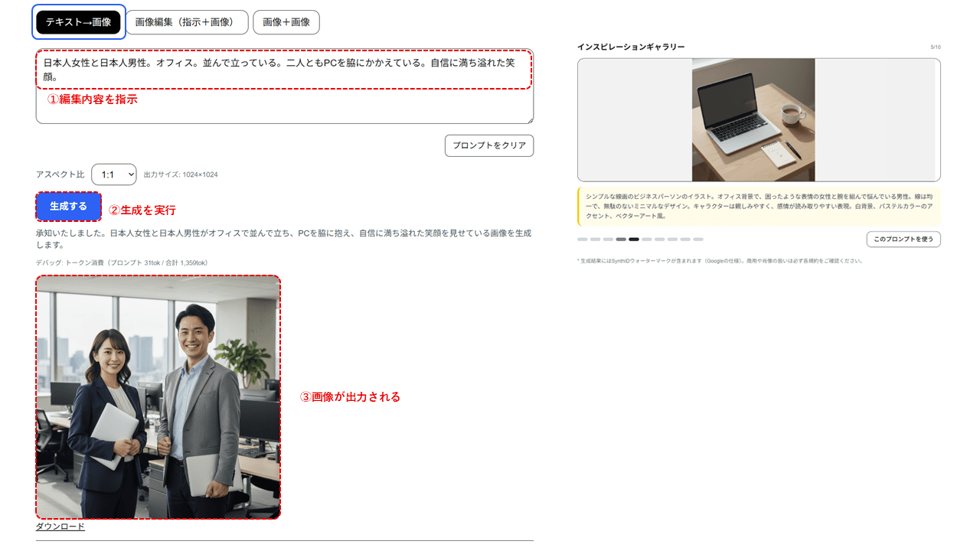Viewport: 980px width, 551px height.
Task: Click the このプロンプトを使う button
Action: pyautogui.click(x=904, y=239)
